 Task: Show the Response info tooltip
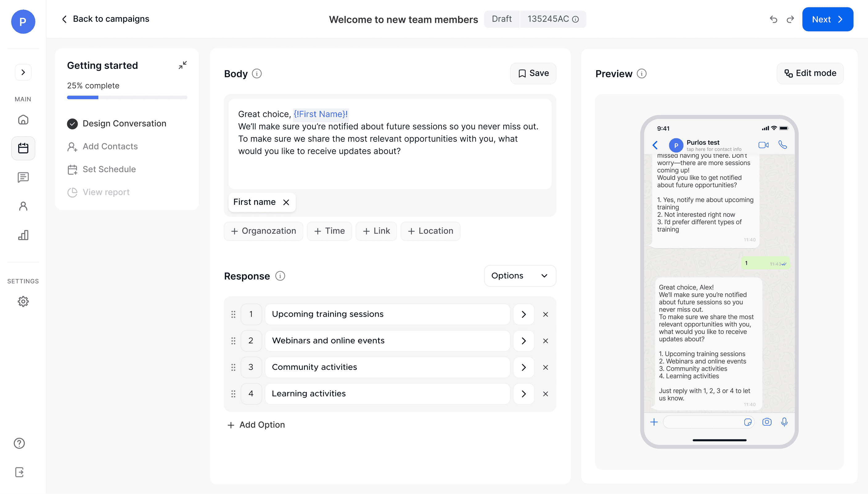click(280, 276)
